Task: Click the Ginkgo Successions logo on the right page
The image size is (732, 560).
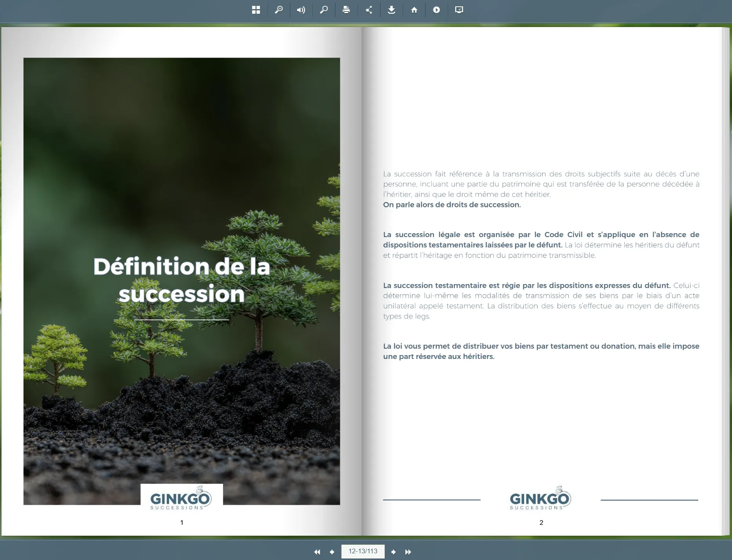Action: [540, 498]
